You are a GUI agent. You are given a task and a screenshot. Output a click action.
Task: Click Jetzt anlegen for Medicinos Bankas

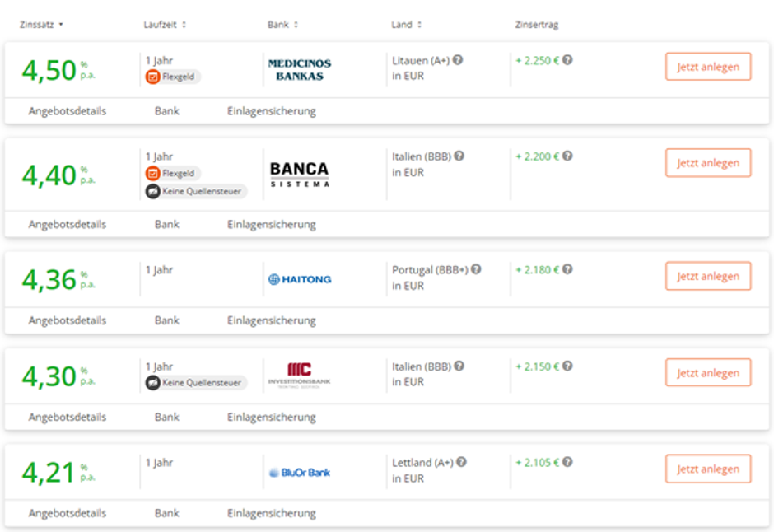[708, 67]
